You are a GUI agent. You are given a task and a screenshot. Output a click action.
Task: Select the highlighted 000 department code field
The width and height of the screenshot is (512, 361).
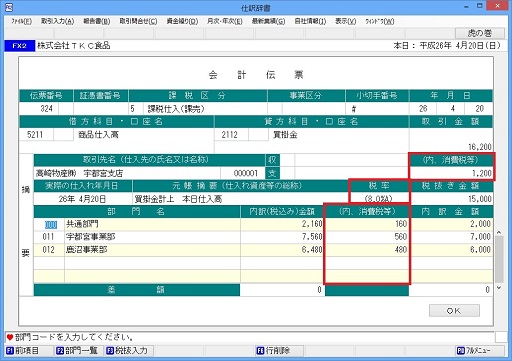[x=50, y=225]
